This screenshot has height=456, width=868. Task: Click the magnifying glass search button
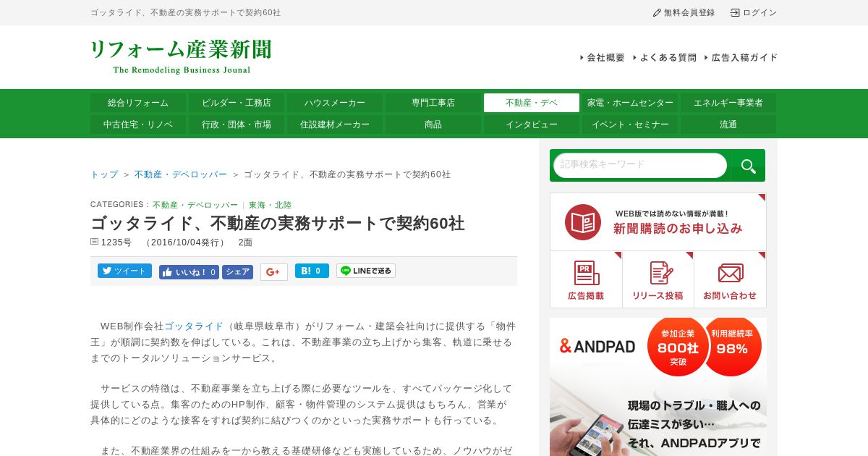748,166
